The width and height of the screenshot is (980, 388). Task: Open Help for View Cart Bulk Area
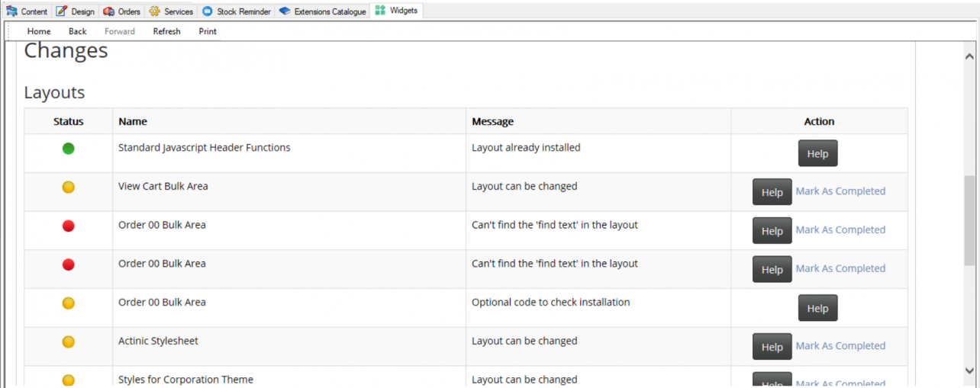pos(772,192)
